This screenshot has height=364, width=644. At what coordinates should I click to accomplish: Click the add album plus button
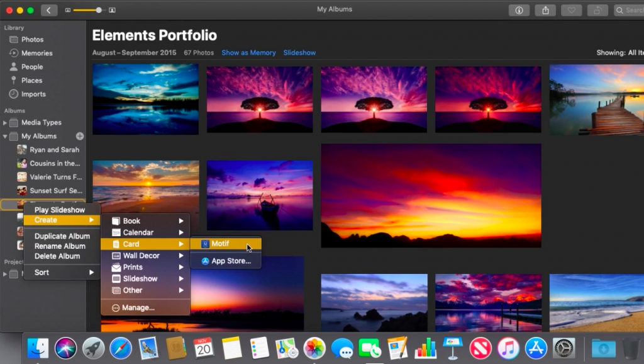point(80,136)
